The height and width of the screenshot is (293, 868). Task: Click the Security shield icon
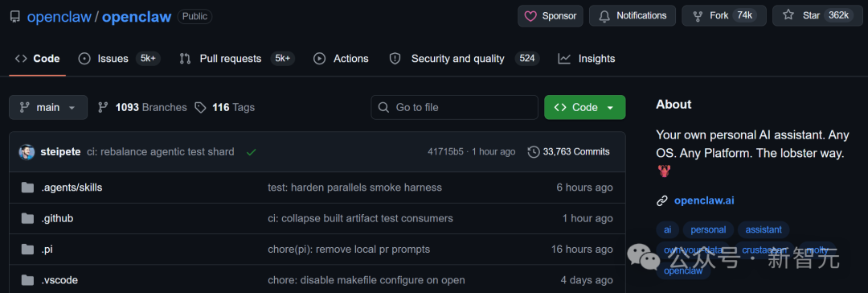coord(395,58)
